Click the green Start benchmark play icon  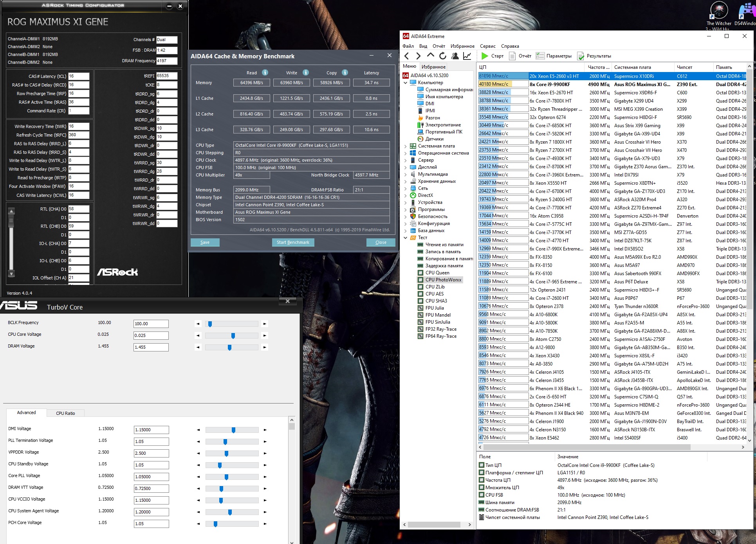(485, 56)
